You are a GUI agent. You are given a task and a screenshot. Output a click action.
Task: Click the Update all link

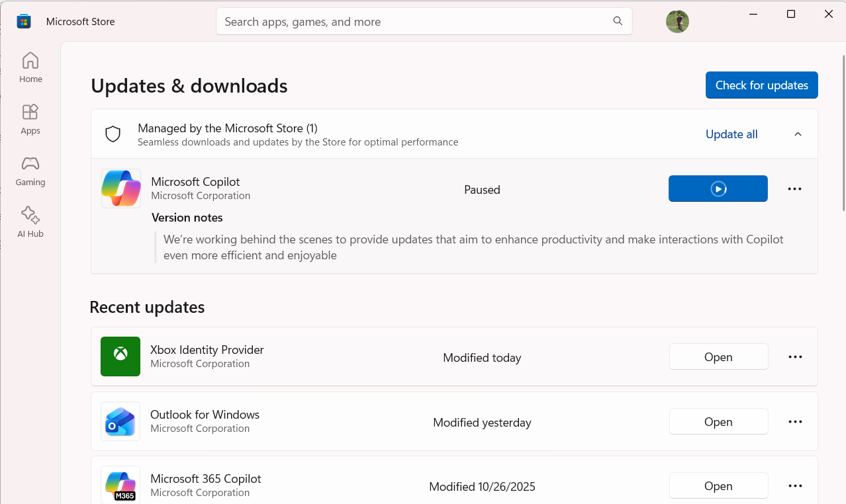731,134
